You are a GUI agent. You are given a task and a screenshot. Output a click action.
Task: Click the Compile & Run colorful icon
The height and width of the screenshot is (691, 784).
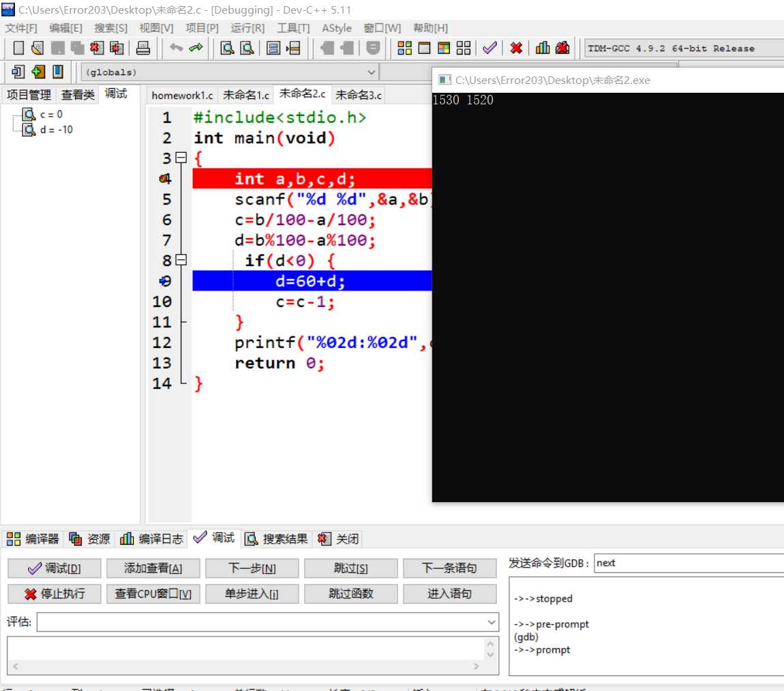point(444,48)
